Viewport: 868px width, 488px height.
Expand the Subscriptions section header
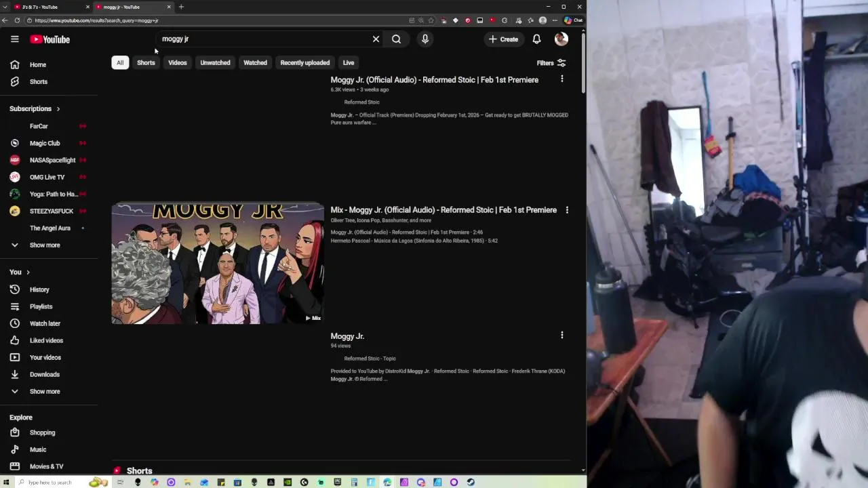click(35, 108)
